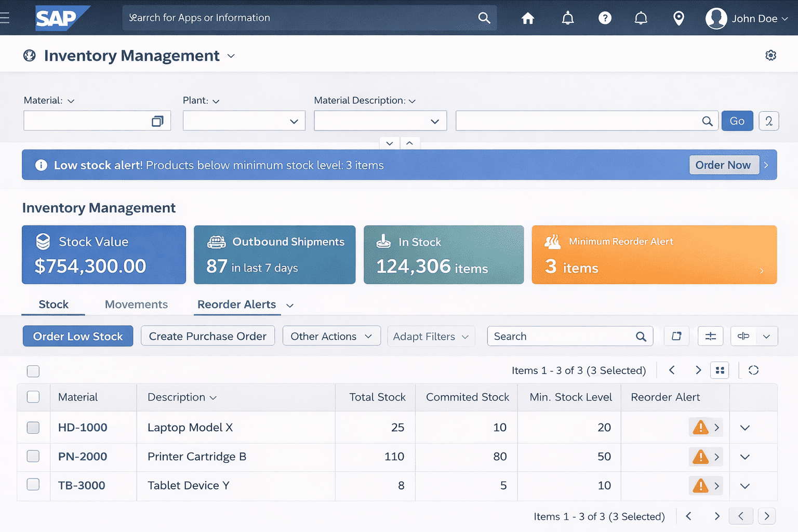
Task: Check the select-all checkbox in table header
Action: click(x=33, y=396)
